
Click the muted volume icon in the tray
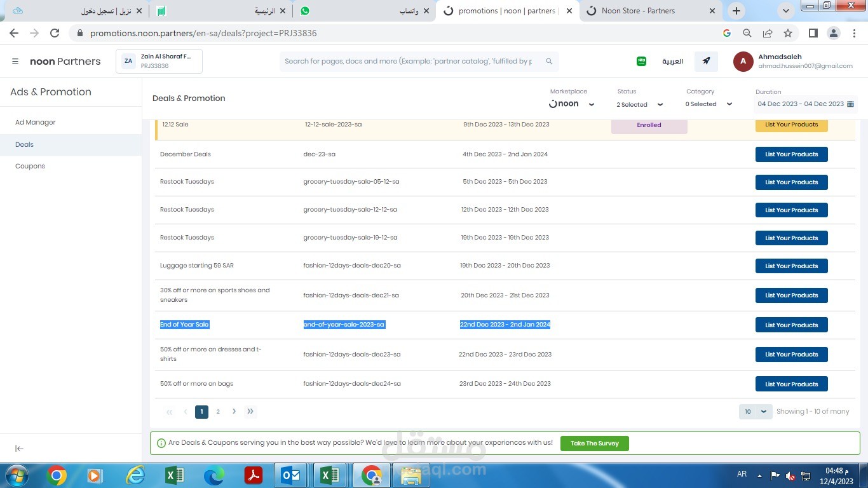point(790,475)
